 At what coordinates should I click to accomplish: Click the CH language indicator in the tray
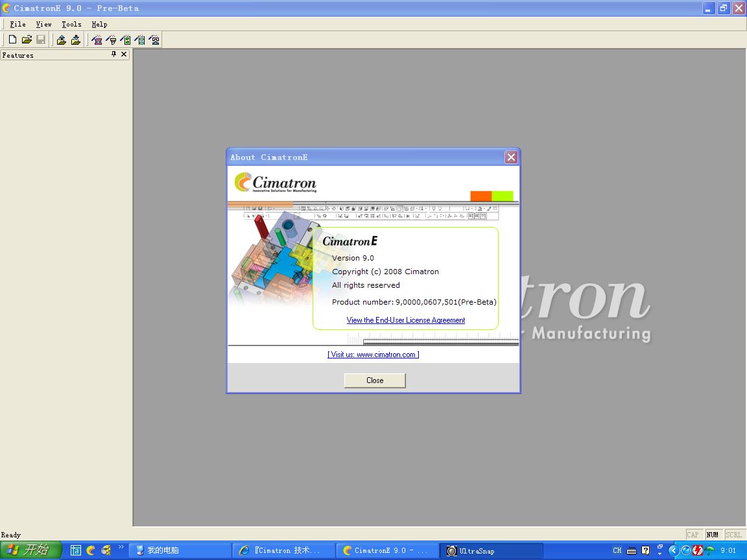(x=617, y=550)
